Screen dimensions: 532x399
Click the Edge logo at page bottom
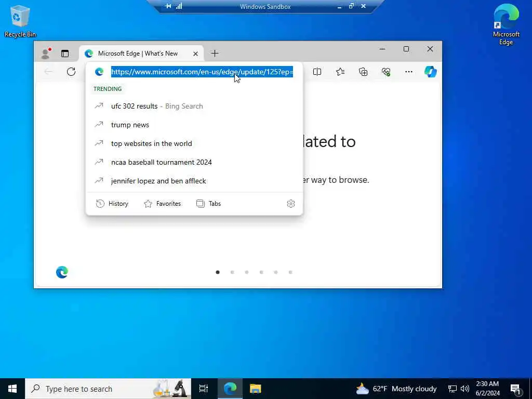62,272
